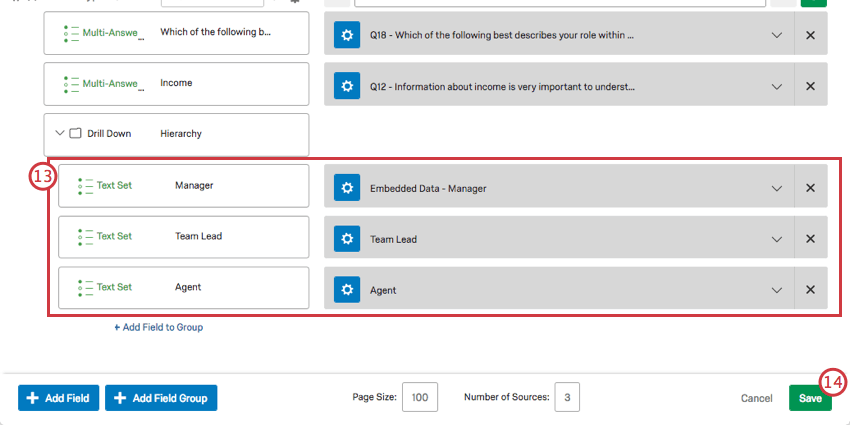Collapse the Drill Down Hierarchy group
The image size is (850, 425).
60,133
